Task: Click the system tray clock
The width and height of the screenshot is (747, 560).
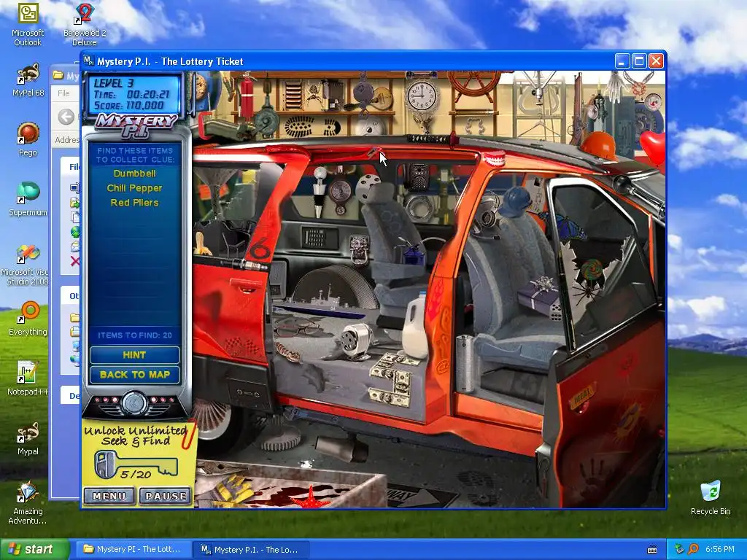Action: [720, 550]
